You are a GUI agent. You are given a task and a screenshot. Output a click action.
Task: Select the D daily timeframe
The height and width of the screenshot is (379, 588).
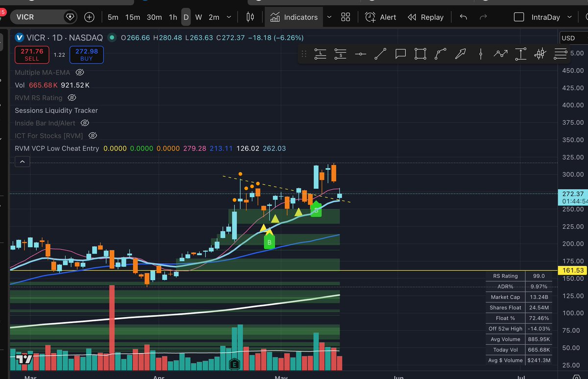coord(186,17)
